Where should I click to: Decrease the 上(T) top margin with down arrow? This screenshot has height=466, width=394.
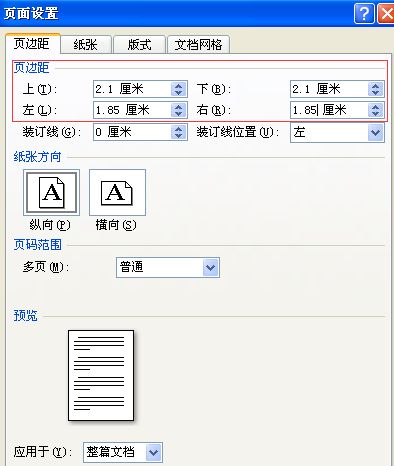click(x=179, y=93)
